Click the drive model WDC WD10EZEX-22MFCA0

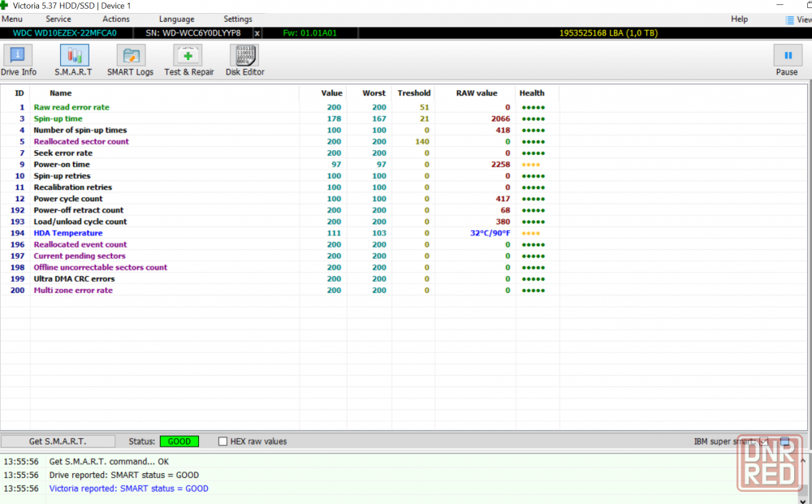[65, 33]
